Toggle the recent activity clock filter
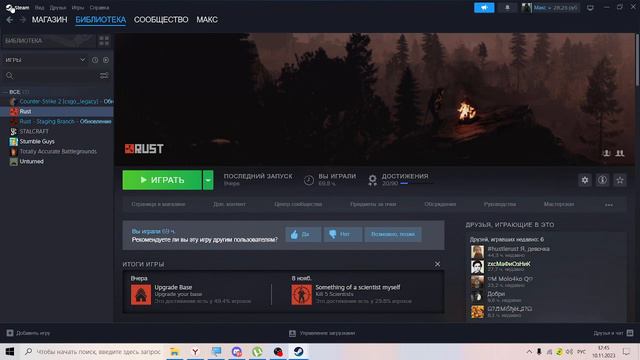Image resolution: width=640 pixels, height=360 pixels. point(95,60)
